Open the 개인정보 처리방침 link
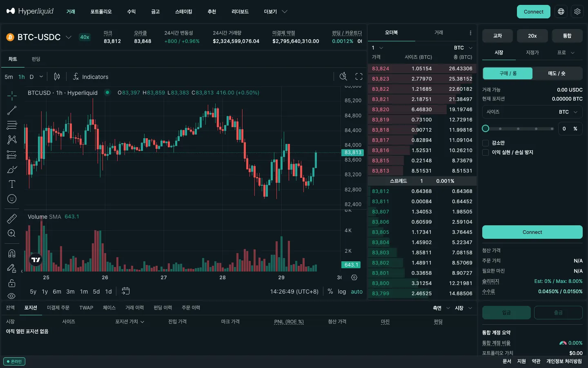This screenshot has width=588, height=368. [x=564, y=361]
